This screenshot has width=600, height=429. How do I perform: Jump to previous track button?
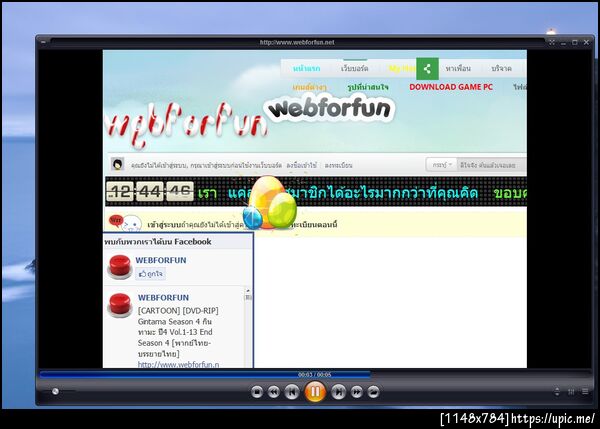292,392
